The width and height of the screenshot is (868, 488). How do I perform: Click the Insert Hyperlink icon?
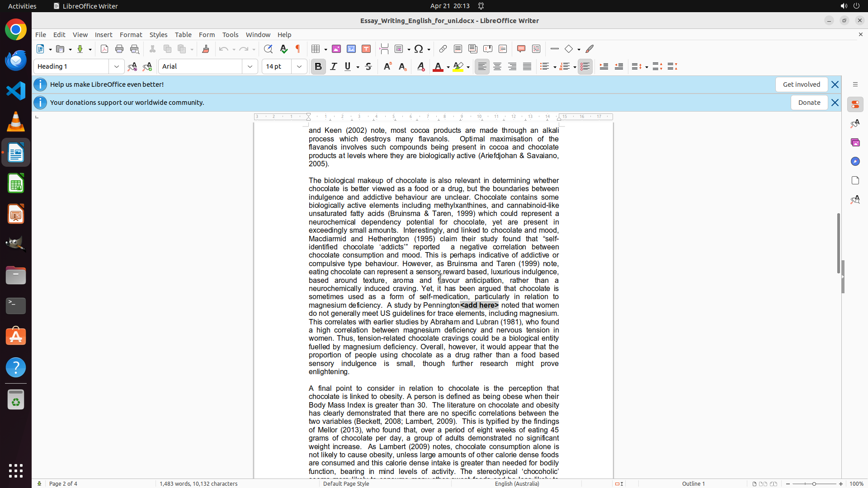[x=443, y=49]
